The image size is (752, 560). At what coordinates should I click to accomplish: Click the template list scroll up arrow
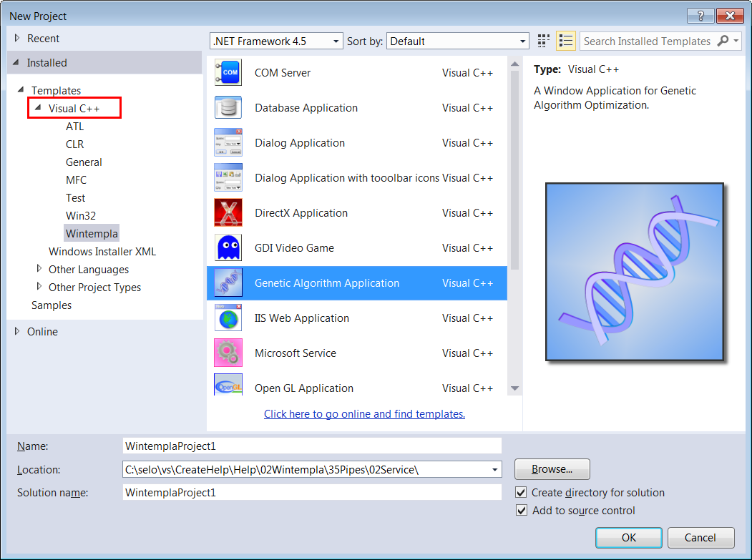click(x=514, y=64)
